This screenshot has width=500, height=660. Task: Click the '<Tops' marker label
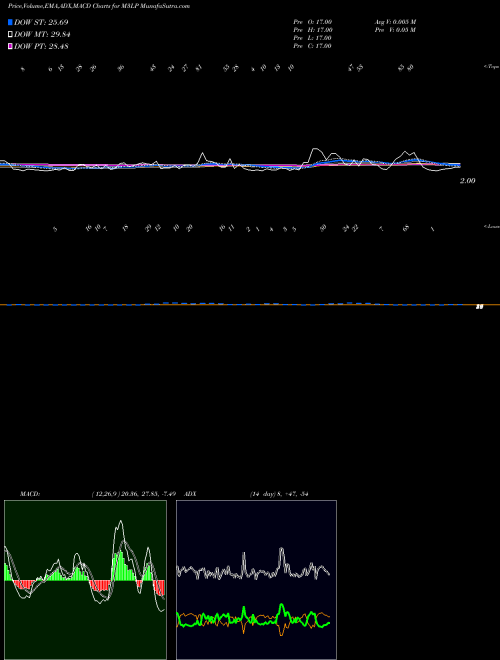click(492, 67)
